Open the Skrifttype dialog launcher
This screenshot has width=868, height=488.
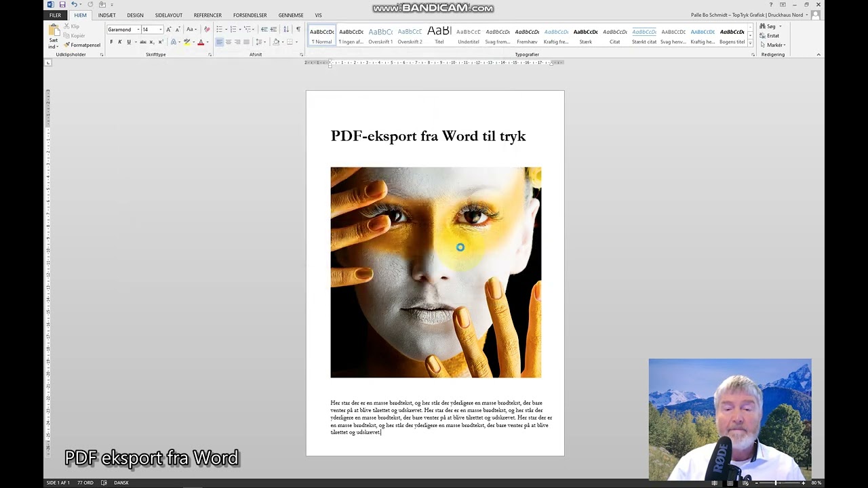210,55
